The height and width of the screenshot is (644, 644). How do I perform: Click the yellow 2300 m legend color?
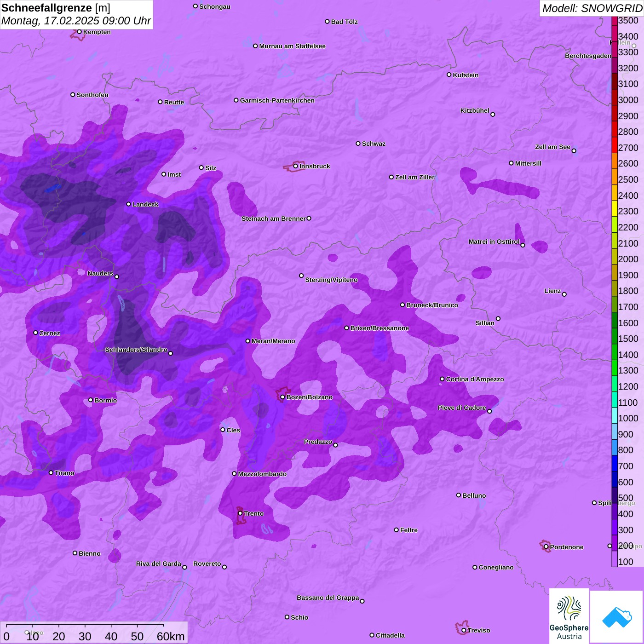[x=615, y=208]
